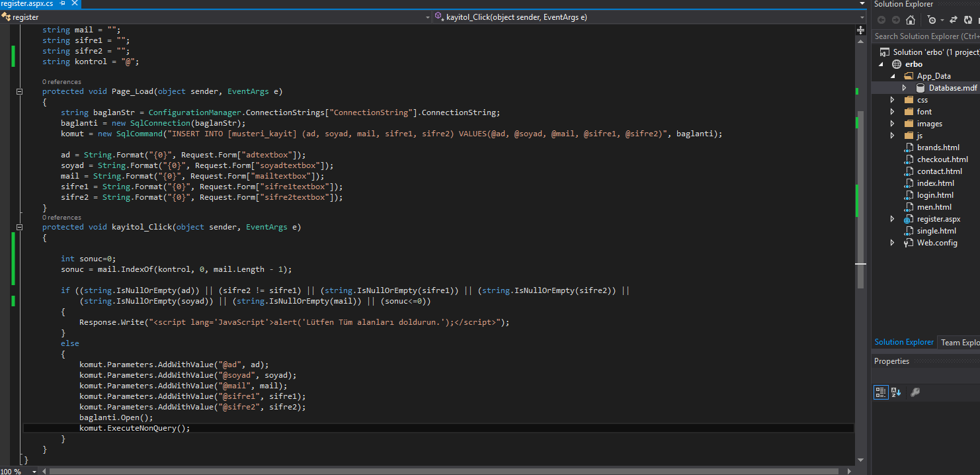Image resolution: width=980 pixels, height=475 pixels.
Task: Click the Search Solution Explorer field
Action: pos(926,36)
